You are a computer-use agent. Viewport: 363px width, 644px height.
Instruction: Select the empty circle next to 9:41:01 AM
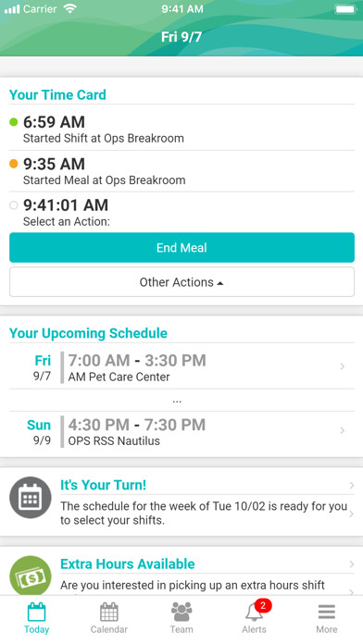(x=14, y=204)
